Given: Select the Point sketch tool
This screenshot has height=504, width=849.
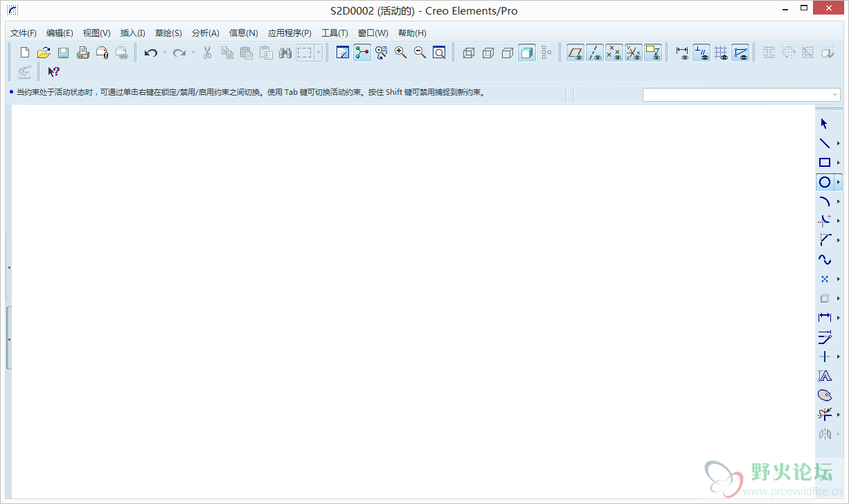Looking at the screenshot, I should (x=824, y=279).
